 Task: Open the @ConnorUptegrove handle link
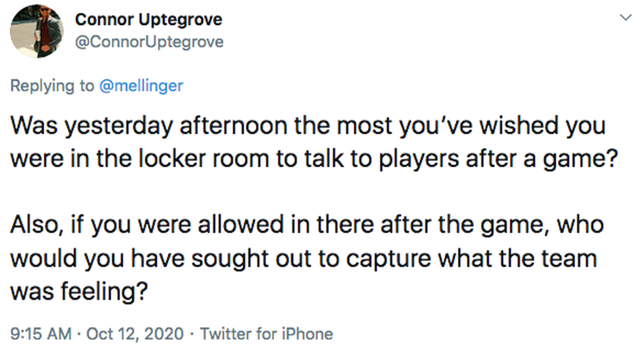(x=149, y=42)
